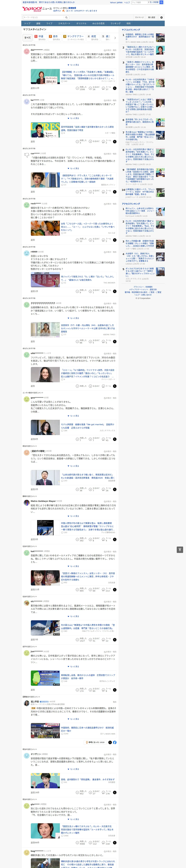
Task: Click the 新規取得 ID link
Action: 72,8
